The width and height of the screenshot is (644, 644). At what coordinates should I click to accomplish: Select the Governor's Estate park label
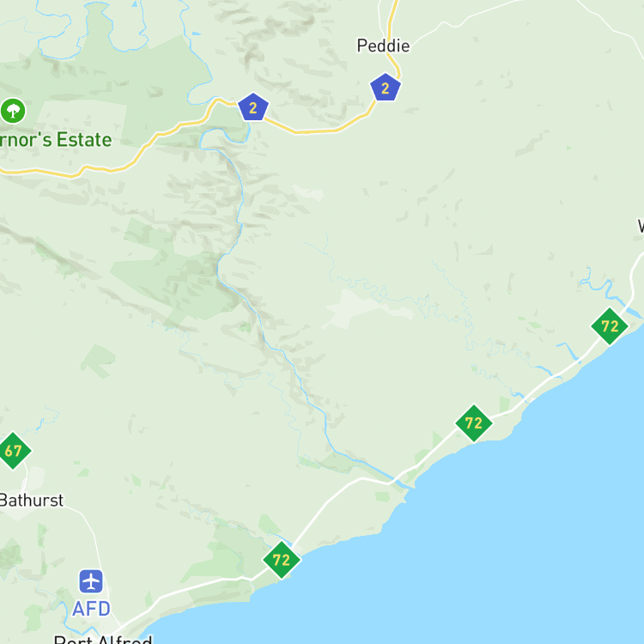pos(56,140)
